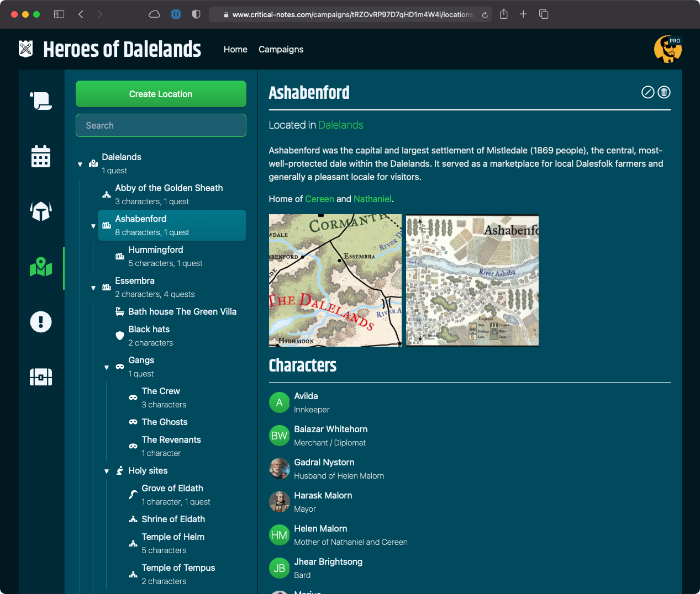Collapse the Ashabenford tree node
Viewport: 700px width, 594px height.
click(93, 226)
